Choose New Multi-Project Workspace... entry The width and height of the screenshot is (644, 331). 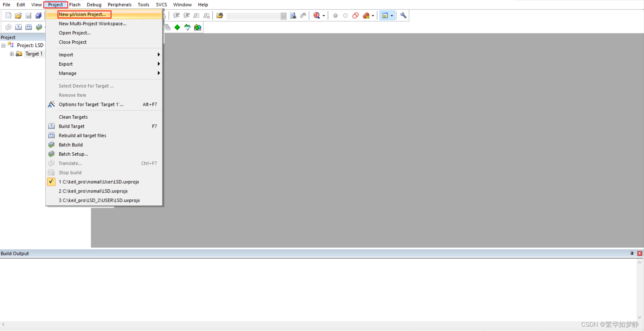coord(104,24)
